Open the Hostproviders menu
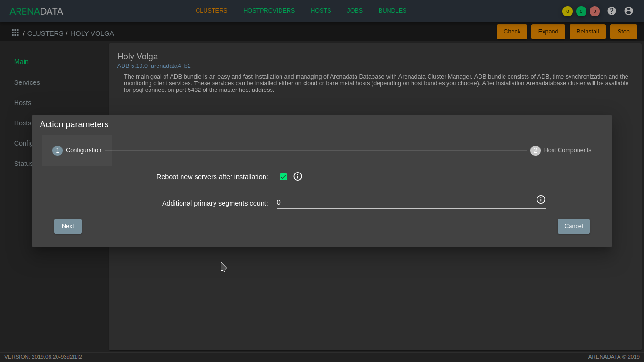This screenshot has width=644, height=362. point(269,11)
